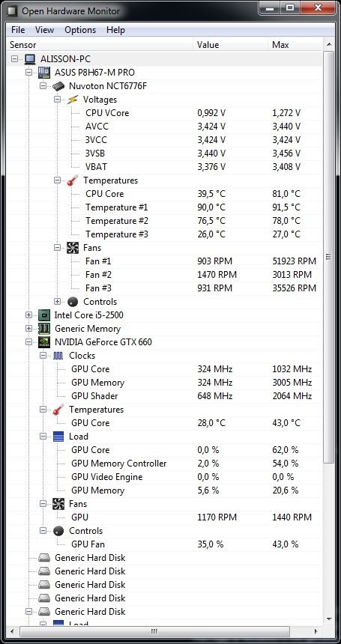Click the vertical scrollbar down arrow
This screenshot has height=644, width=341.
(x=329, y=619)
